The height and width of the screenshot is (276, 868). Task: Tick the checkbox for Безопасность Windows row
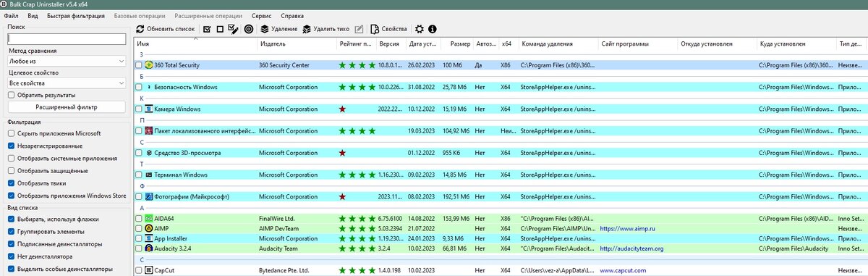pos(139,87)
